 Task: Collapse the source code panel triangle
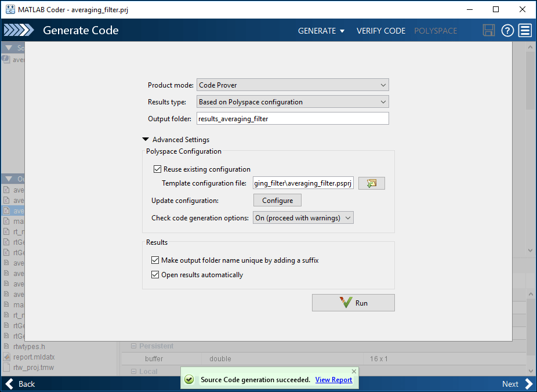coord(9,48)
